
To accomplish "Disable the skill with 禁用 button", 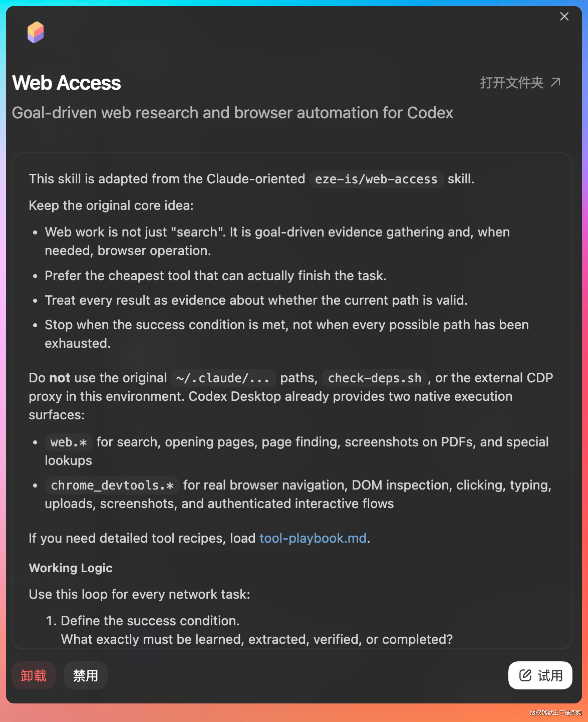I will click(85, 676).
